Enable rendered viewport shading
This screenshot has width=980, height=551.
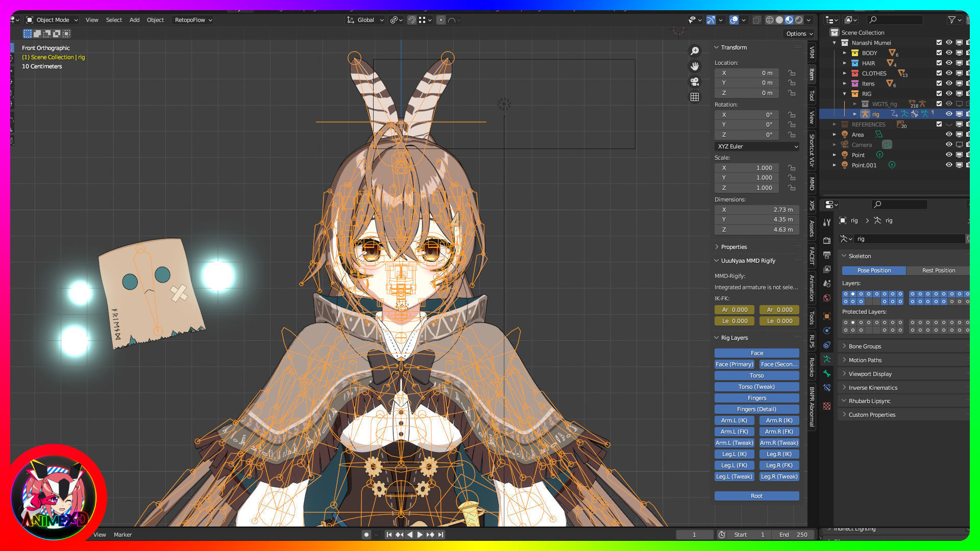(x=799, y=20)
